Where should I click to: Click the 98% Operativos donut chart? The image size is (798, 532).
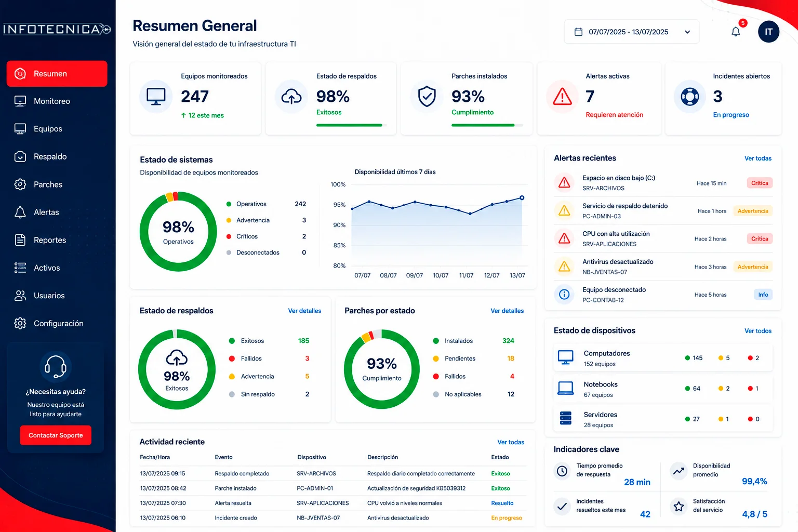point(178,232)
